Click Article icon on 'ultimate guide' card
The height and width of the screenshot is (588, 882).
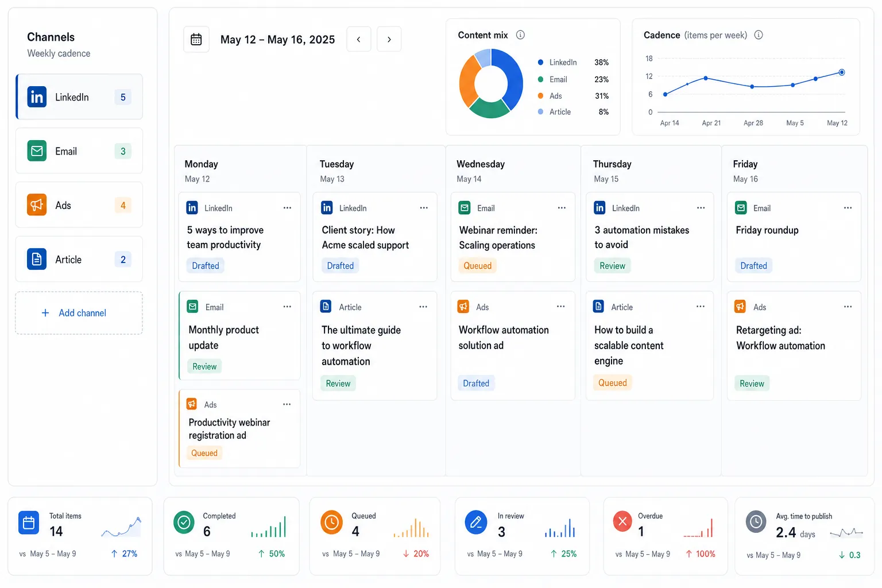326,307
